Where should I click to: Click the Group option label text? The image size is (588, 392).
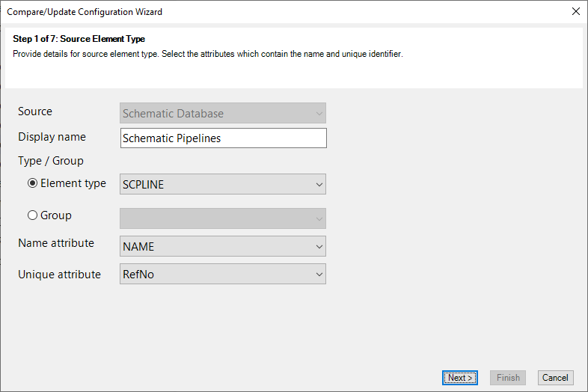56,215
